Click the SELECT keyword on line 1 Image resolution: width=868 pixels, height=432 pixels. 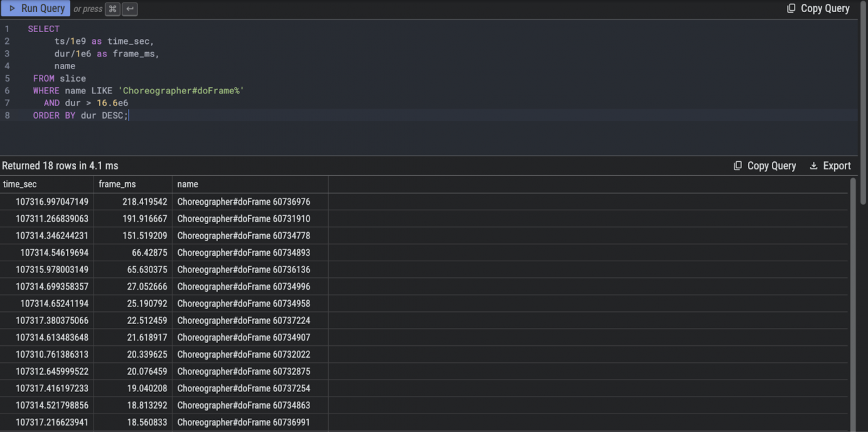click(43, 29)
